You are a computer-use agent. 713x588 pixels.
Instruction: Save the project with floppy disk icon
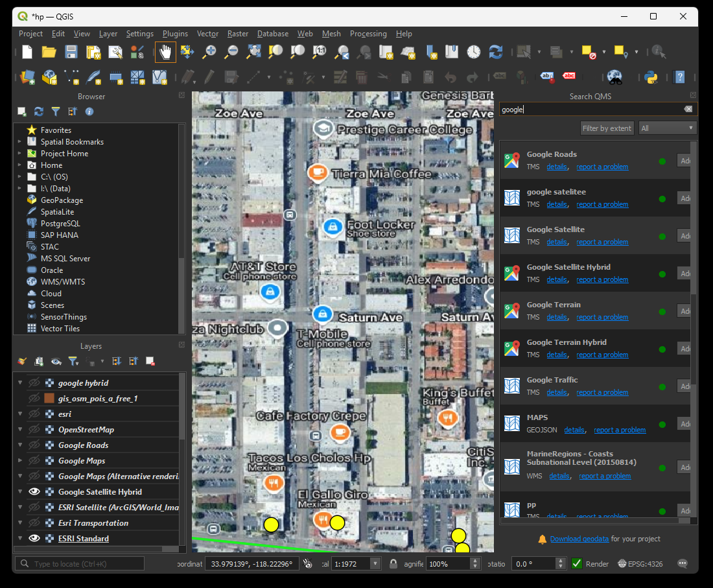click(71, 52)
